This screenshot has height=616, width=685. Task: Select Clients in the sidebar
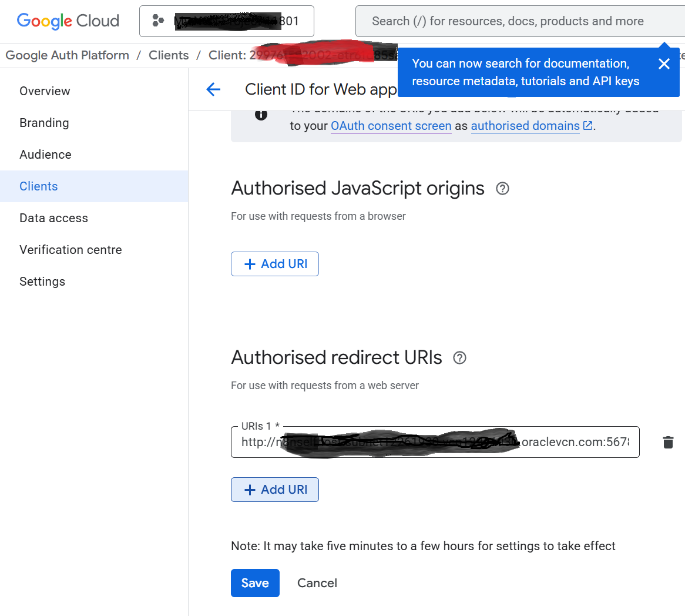point(39,186)
